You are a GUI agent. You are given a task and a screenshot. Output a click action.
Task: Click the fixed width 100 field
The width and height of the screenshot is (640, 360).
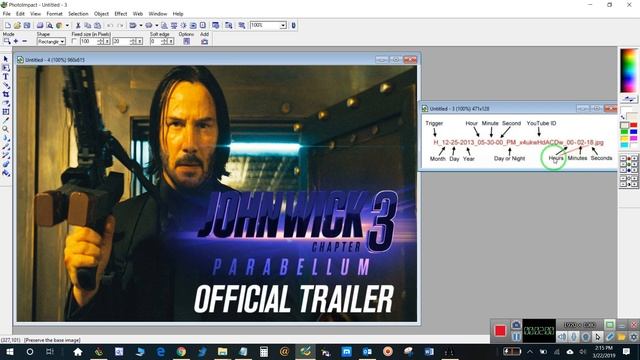(x=88, y=42)
